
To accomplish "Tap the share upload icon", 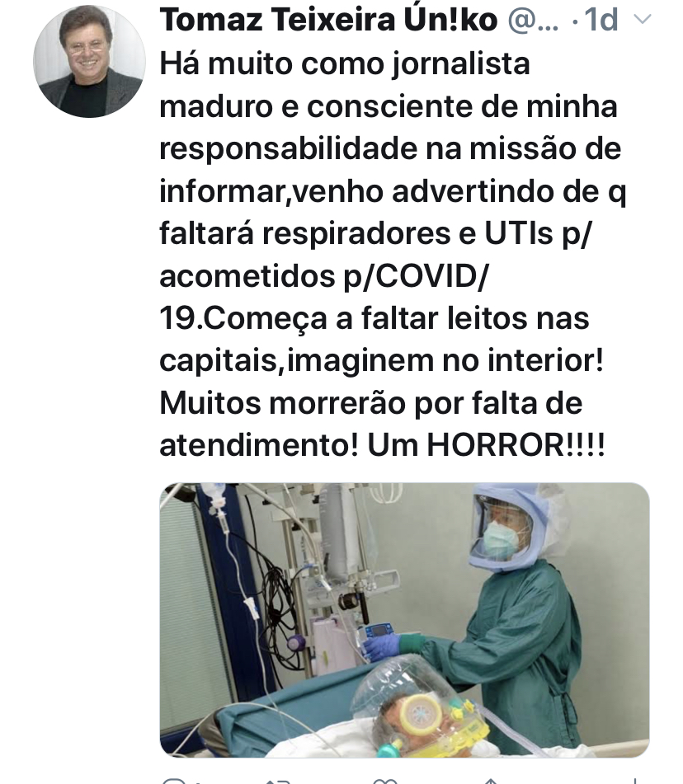I will [x=490, y=781].
